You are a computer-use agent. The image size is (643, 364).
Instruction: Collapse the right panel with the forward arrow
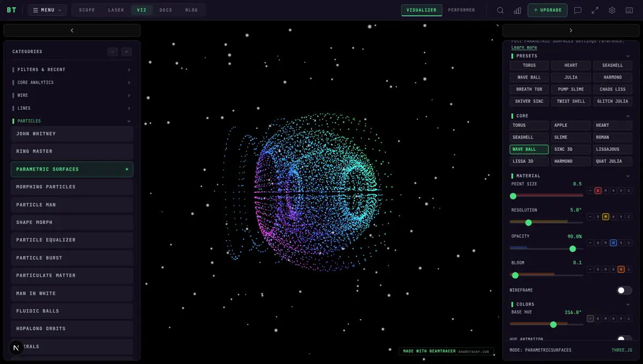pos(571,31)
